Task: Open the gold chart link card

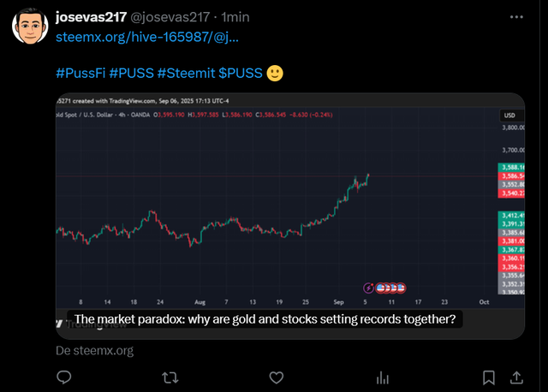Action: 290,216
